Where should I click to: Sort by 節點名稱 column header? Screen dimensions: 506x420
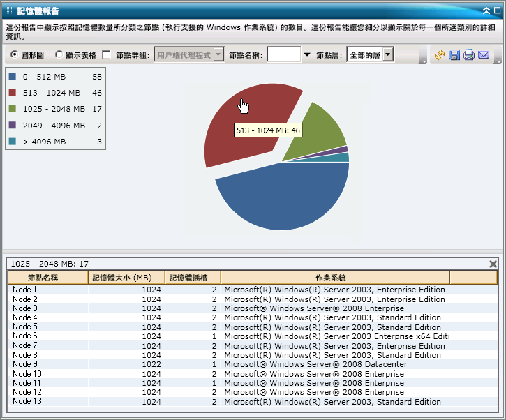47,278
